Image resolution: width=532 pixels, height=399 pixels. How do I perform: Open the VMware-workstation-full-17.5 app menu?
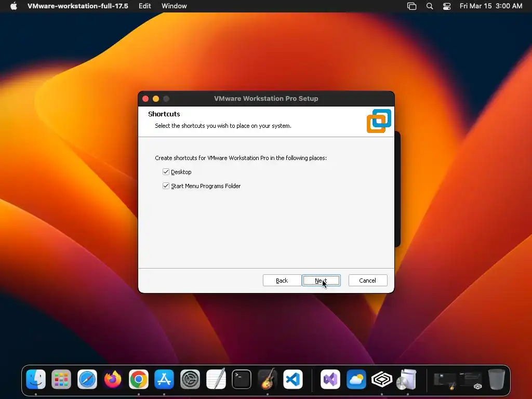tap(78, 6)
